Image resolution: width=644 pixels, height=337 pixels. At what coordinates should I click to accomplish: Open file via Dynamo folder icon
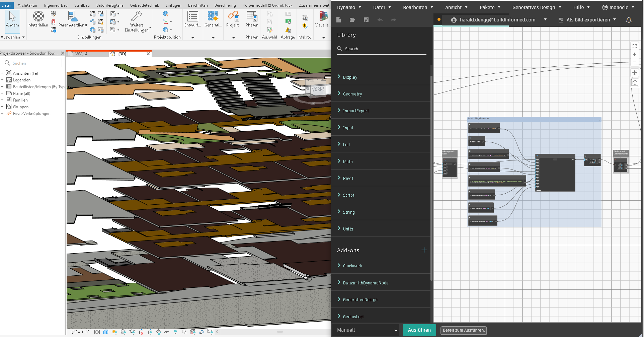click(x=352, y=20)
